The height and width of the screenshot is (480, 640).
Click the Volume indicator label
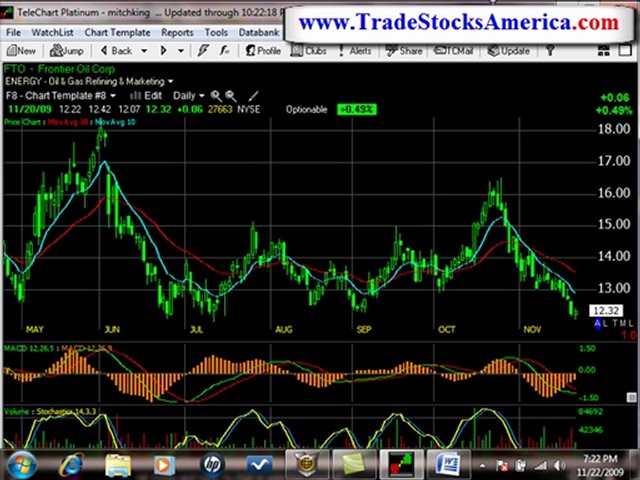[x=16, y=411]
